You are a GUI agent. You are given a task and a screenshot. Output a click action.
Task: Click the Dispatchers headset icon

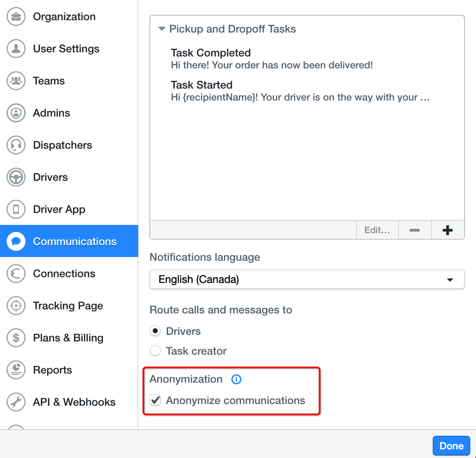point(16,145)
